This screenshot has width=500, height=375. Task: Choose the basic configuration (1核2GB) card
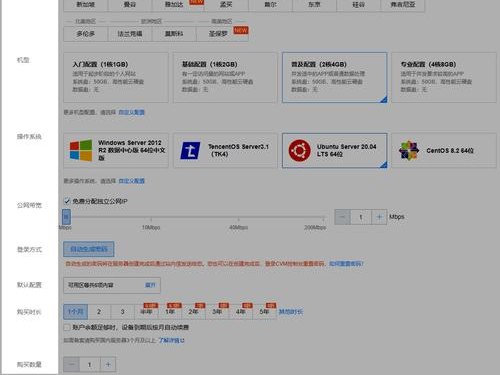[225, 77]
